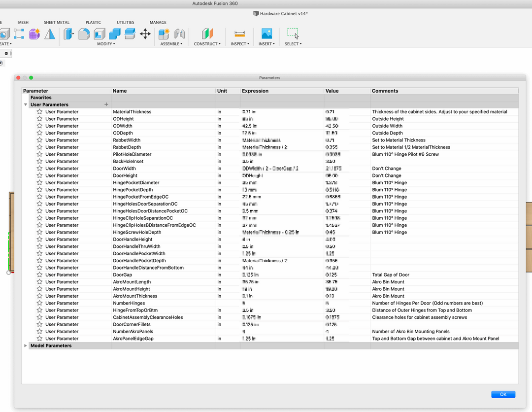Add a user parameter with plus button
Screen dimensions: 532x412
(x=106, y=104)
